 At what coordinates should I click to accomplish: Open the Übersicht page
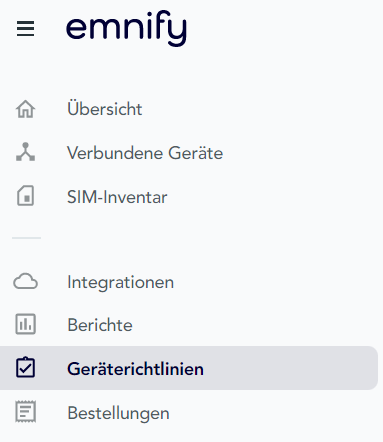105,109
